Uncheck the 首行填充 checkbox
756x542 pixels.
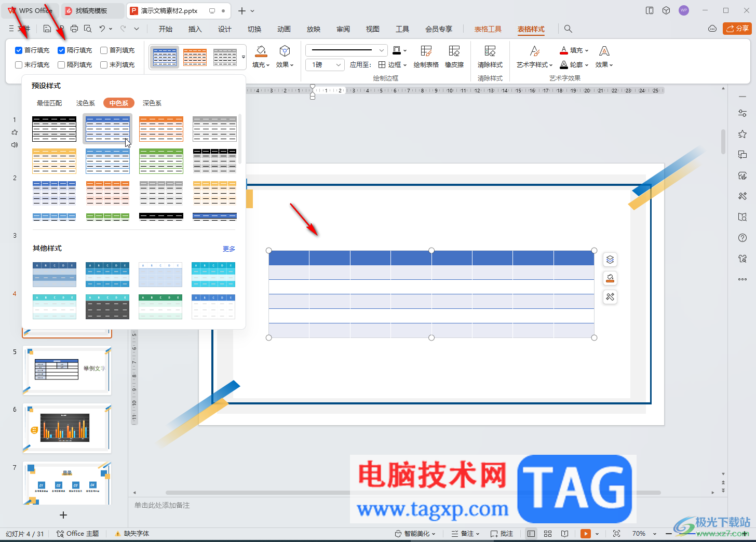(x=19, y=50)
